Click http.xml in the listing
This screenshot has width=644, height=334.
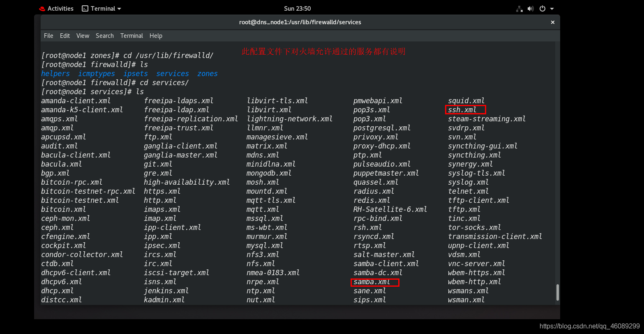click(x=160, y=200)
